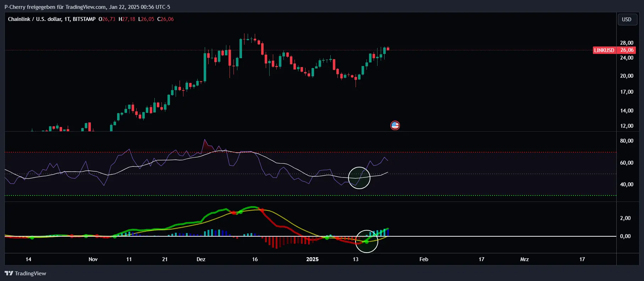Click the 11 date label on time axis
644x281 pixels.
tap(129, 259)
